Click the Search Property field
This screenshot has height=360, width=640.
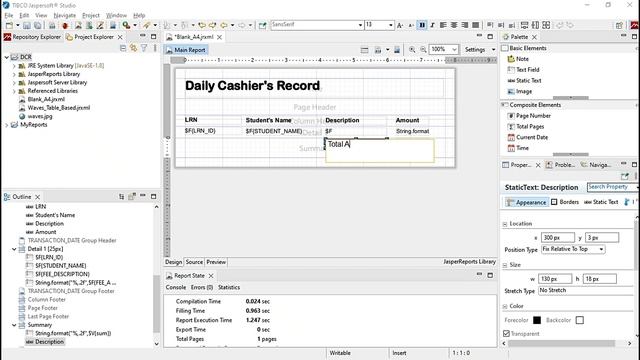coord(612,187)
